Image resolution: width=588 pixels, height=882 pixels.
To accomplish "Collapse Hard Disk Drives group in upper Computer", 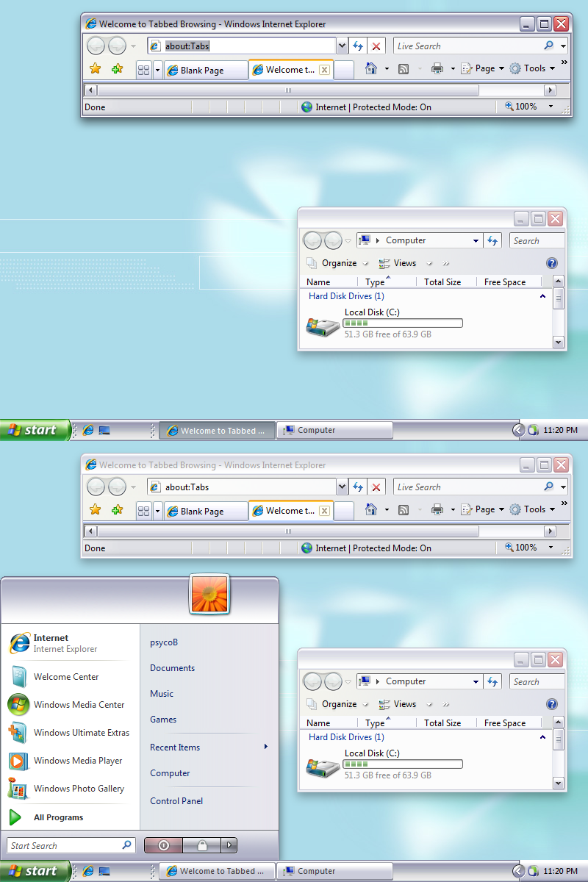I will (543, 296).
